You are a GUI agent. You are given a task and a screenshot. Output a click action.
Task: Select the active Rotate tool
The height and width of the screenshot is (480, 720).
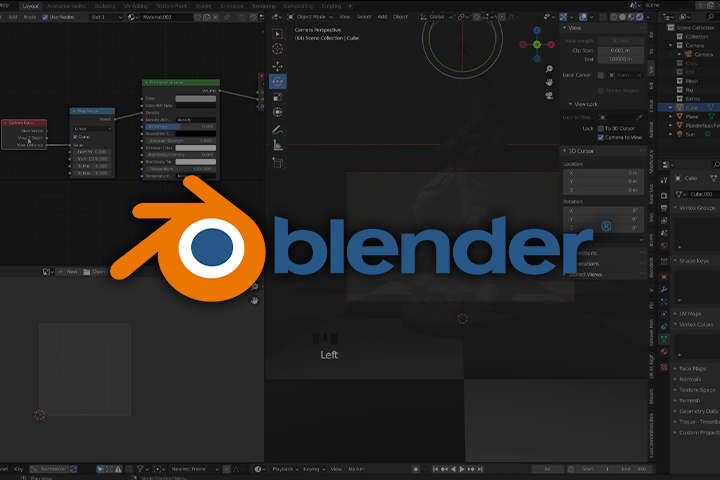(x=277, y=81)
